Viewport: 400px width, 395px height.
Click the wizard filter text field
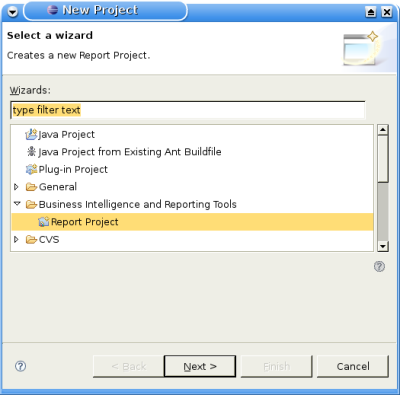tap(188, 110)
